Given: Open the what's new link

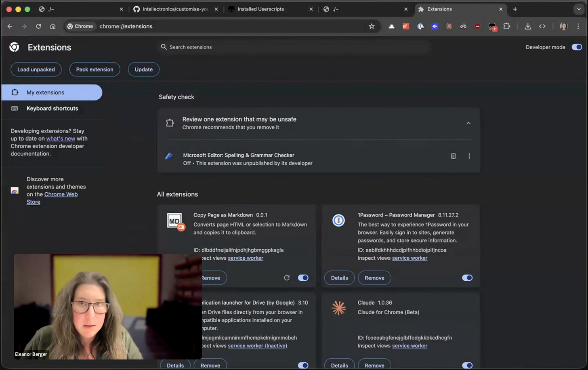Looking at the screenshot, I should (x=61, y=139).
